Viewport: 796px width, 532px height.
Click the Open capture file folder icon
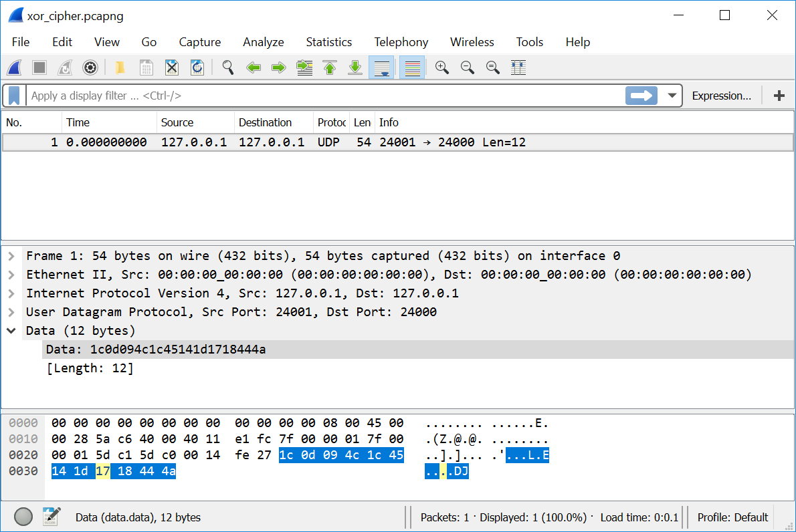(120, 68)
